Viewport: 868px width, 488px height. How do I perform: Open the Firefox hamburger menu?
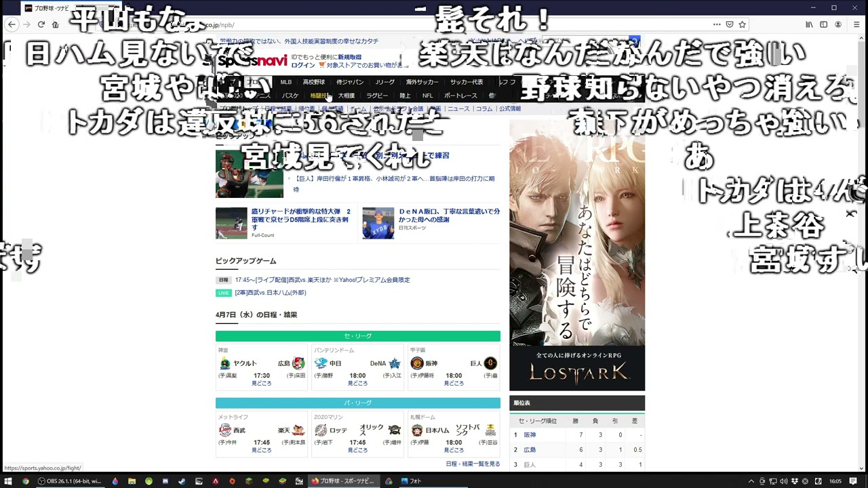[x=856, y=24]
